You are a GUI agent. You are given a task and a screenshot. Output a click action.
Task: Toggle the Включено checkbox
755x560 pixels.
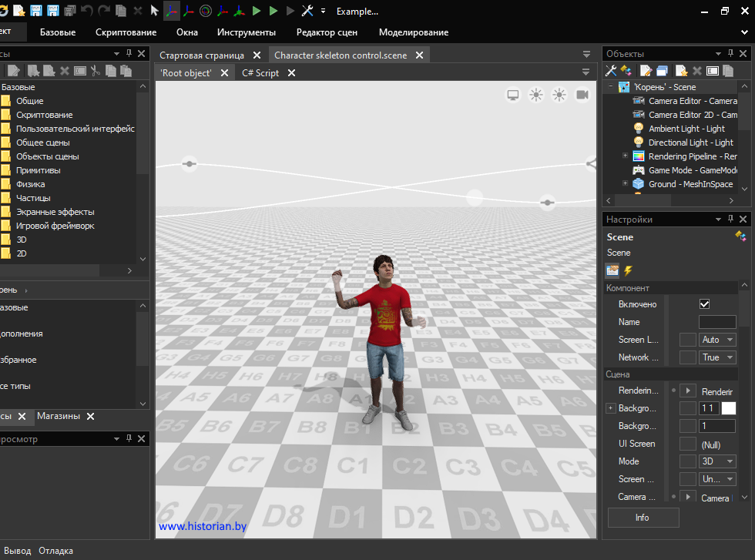coord(704,304)
